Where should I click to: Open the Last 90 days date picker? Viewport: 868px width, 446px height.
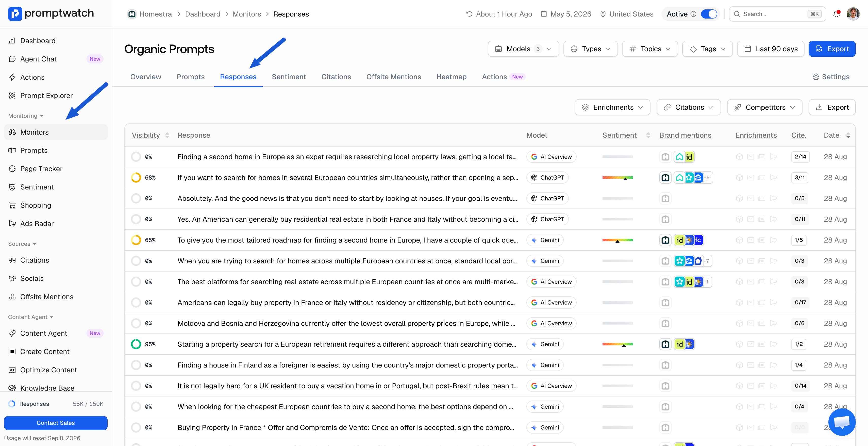click(x=771, y=49)
